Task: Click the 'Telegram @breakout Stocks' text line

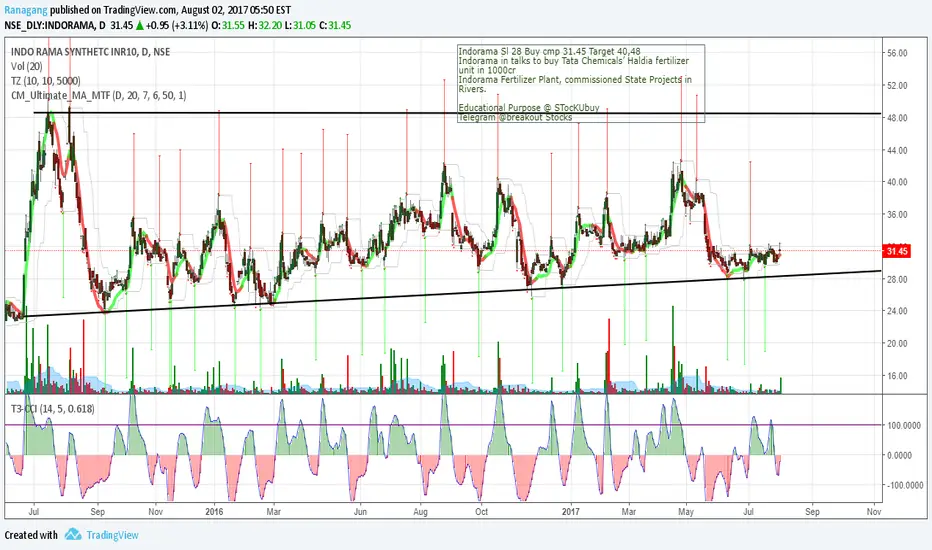Action: [515, 117]
